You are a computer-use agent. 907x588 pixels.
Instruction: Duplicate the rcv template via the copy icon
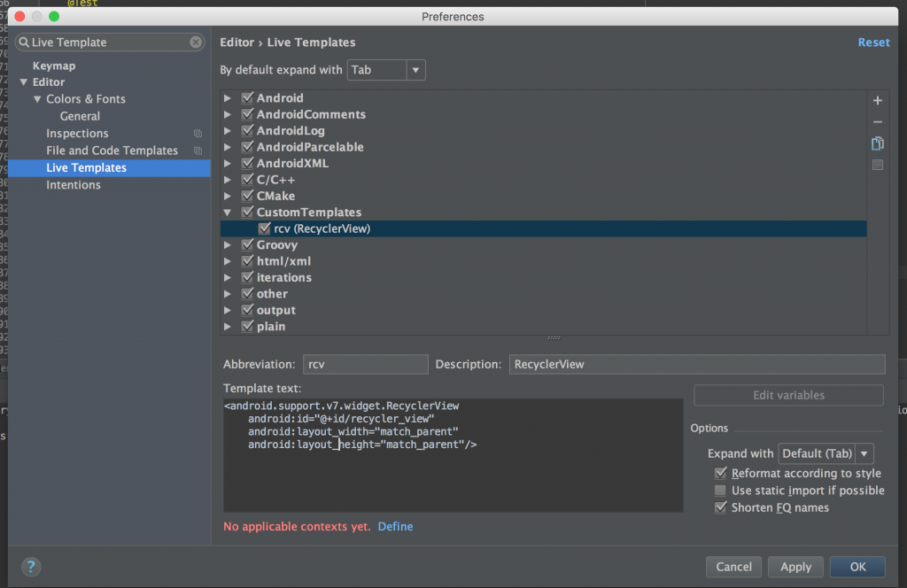pyautogui.click(x=877, y=143)
